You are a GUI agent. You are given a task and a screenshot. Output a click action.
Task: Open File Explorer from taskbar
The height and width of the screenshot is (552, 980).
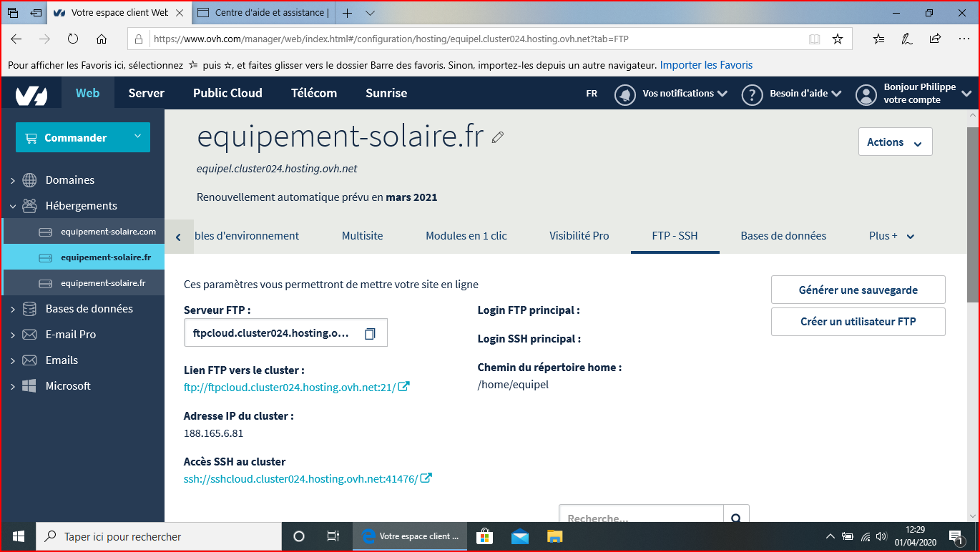coord(555,536)
